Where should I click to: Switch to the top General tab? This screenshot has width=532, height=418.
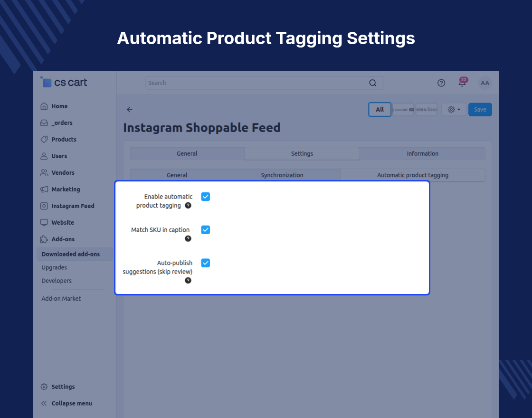coord(187,154)
